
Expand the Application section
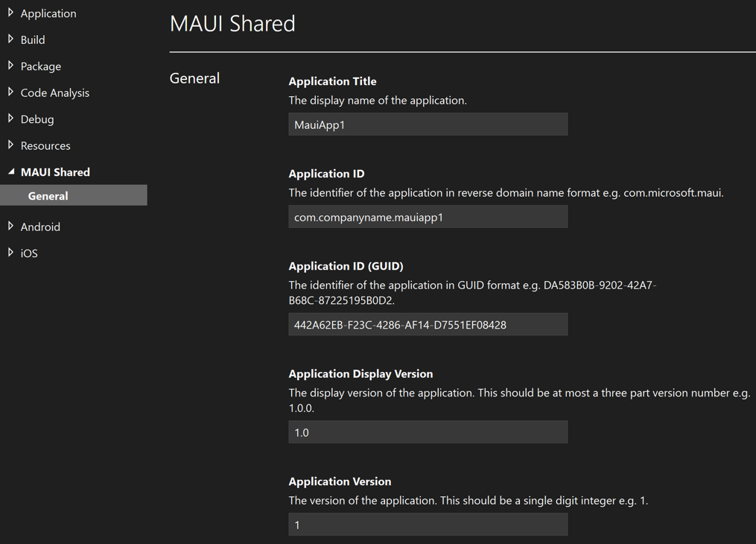[10, 13]
